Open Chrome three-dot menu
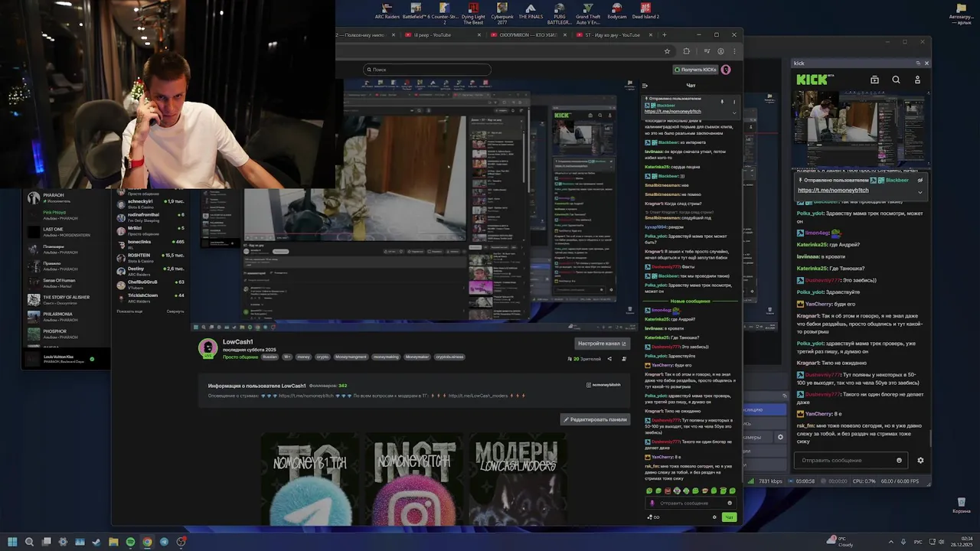 click(x=733, y=51)
